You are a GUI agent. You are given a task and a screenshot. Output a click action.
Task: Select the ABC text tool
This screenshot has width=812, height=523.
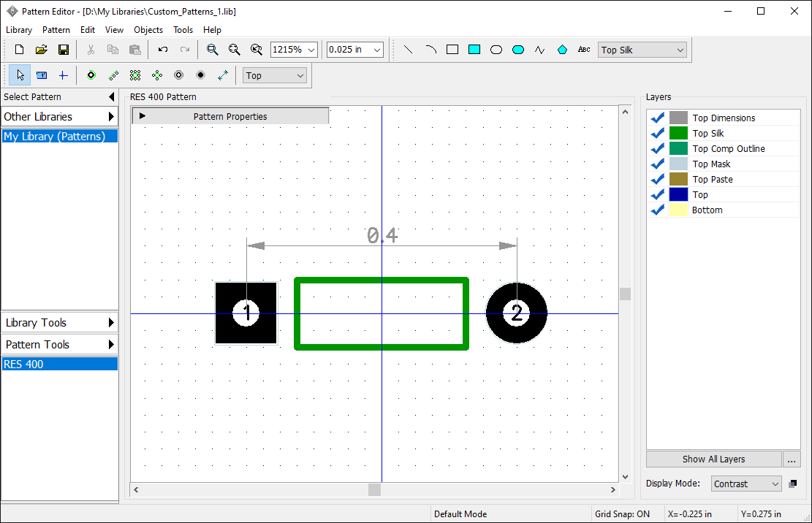(584, 50)
